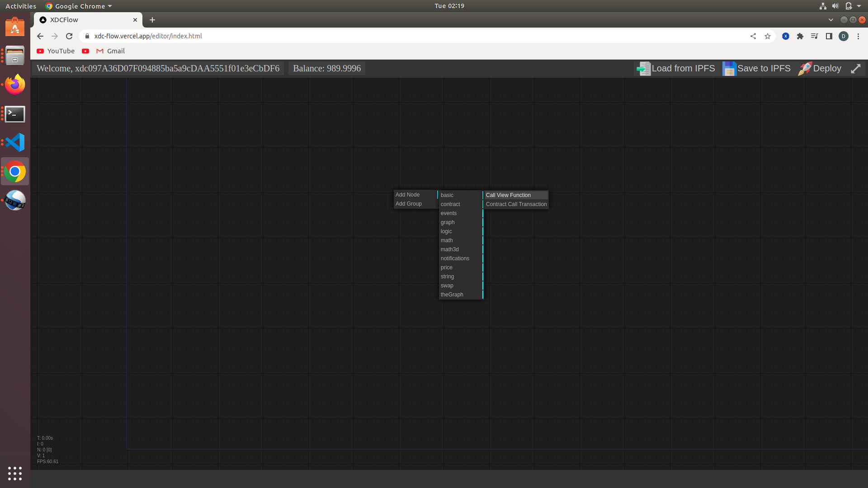868x488 pixels.
Task: Open the Gmail bookmark
Action: (x=111, y=51)
